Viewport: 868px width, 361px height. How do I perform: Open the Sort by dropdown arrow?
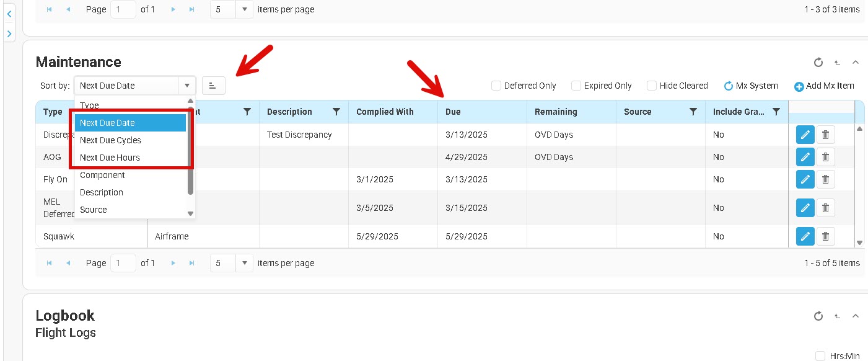tap(186, 86)
